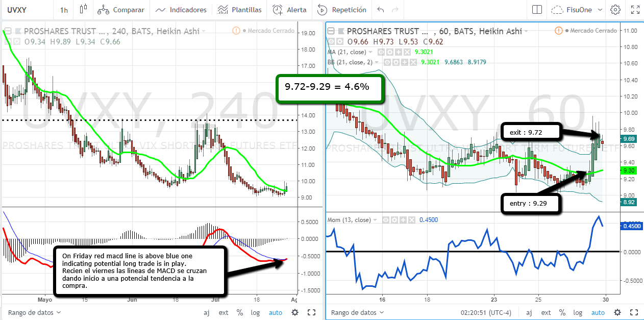This screenshot has height=320, width=644.
Task: Toggle auto scale on the left chart
Action: click(276, 312)
